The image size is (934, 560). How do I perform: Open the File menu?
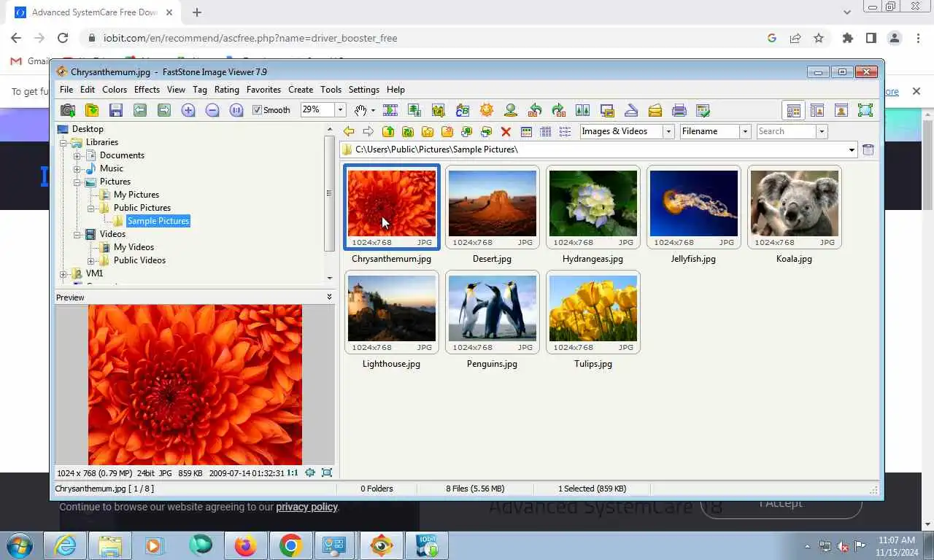pyautogui.click(x=66, y=90)
